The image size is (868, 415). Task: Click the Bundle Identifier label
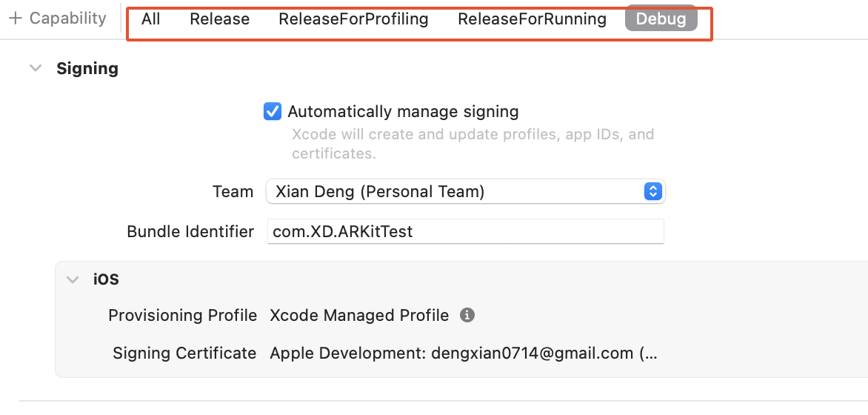click(x=190, y=231)
